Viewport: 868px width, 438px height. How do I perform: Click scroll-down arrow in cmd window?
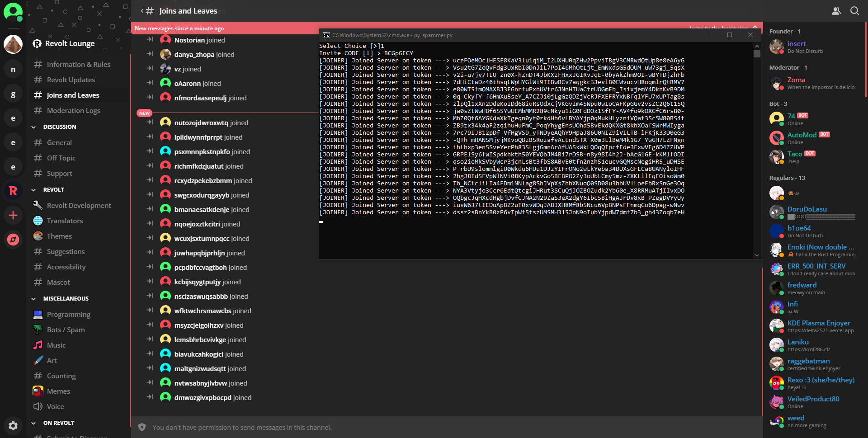(757, 255)
